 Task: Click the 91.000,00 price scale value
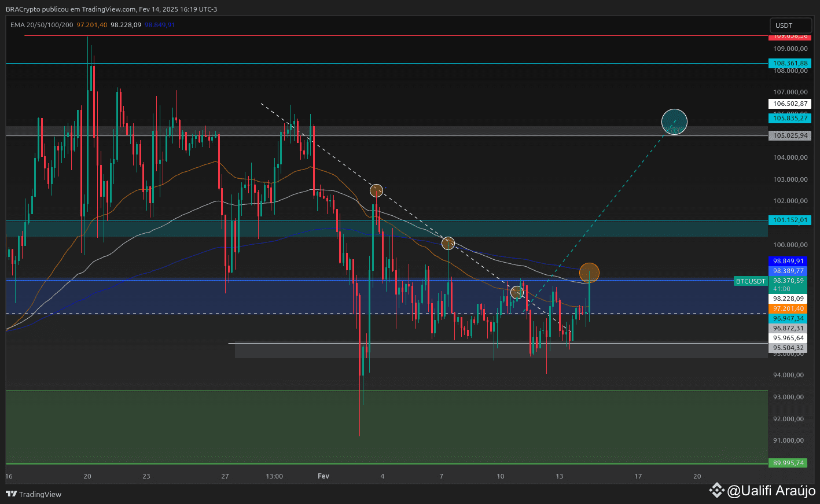[788, 440]
